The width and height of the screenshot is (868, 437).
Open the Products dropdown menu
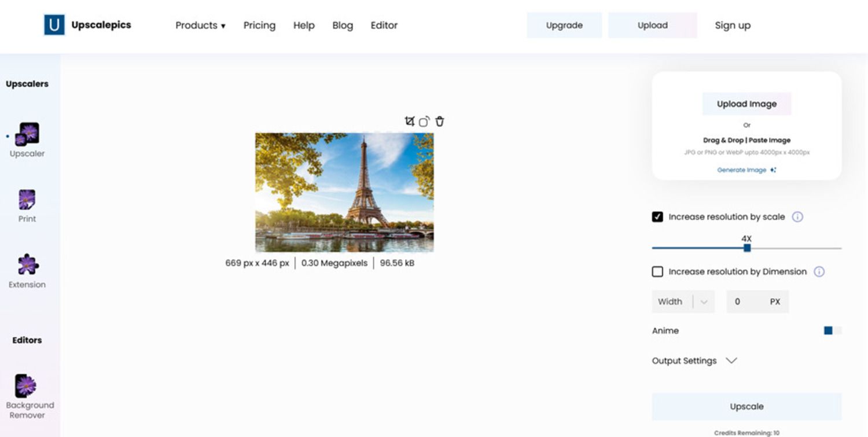tap(200, 25)
